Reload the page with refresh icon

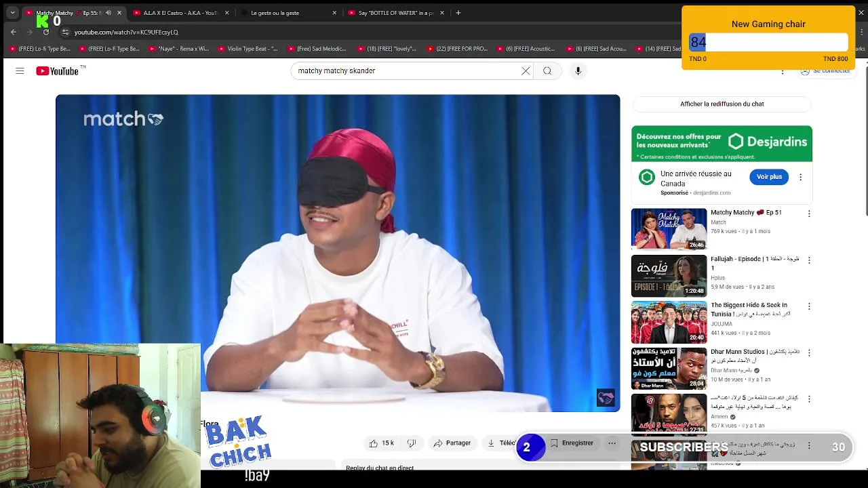[x=46, y=32]
